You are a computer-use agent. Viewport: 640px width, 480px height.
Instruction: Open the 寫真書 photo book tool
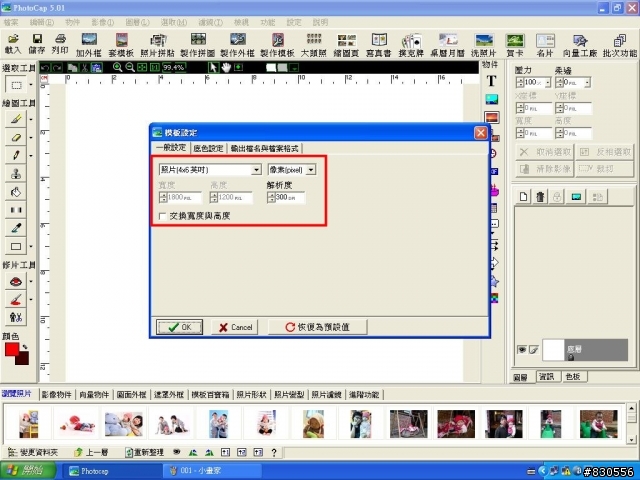(379, 45)
